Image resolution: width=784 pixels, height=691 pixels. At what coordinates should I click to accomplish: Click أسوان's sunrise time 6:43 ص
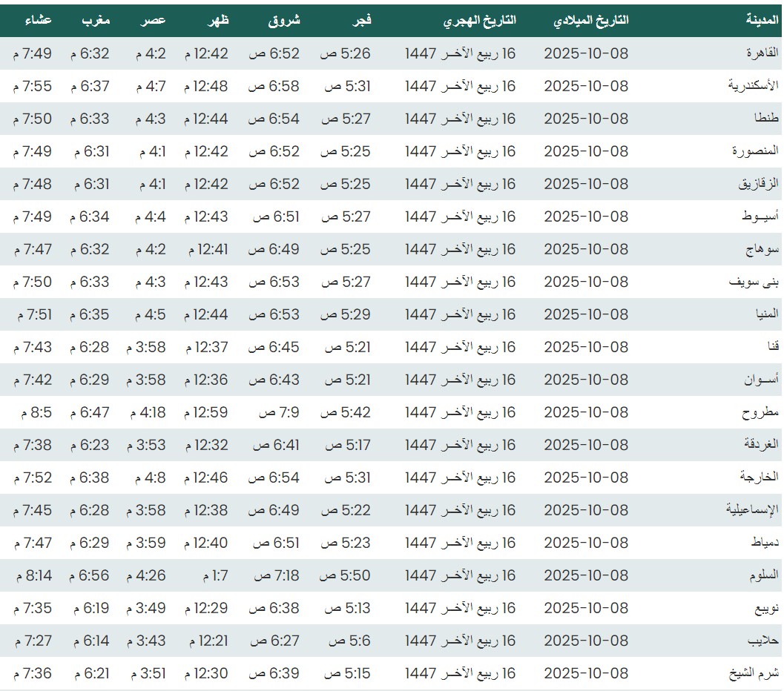[274, 380]
